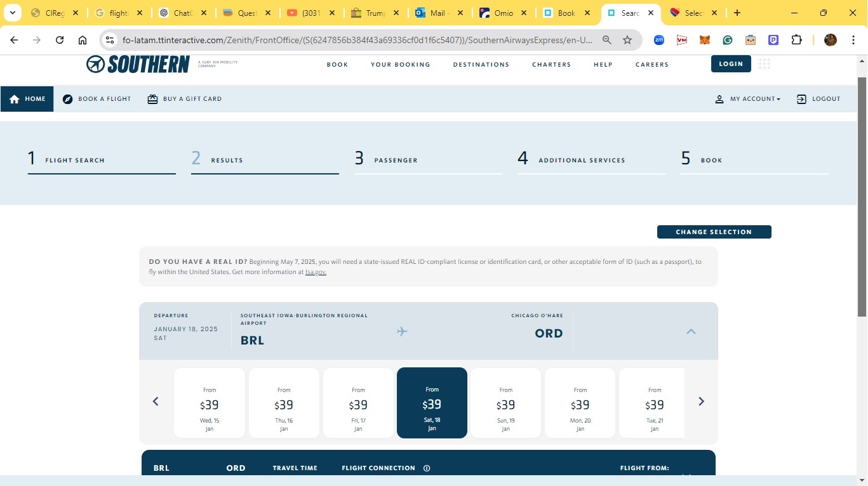This screenshot has height=486, width=868.
Task: Switch to the Mail browser tab
Action: [x=438, y=13]
